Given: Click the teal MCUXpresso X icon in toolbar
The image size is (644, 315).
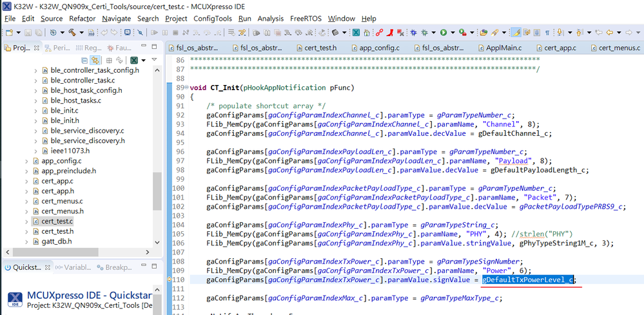Looking at the screenshot, I should 356,32.
